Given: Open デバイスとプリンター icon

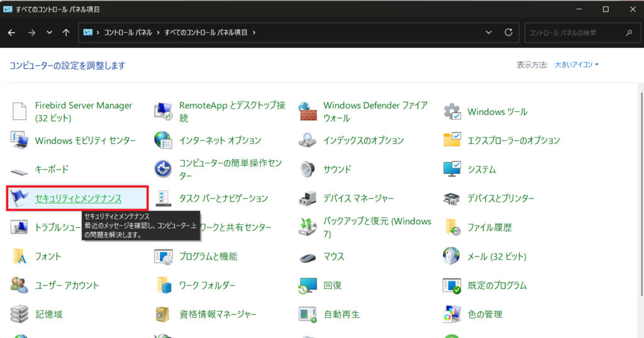Looking at the screenshot, I should tap(452, 199).
